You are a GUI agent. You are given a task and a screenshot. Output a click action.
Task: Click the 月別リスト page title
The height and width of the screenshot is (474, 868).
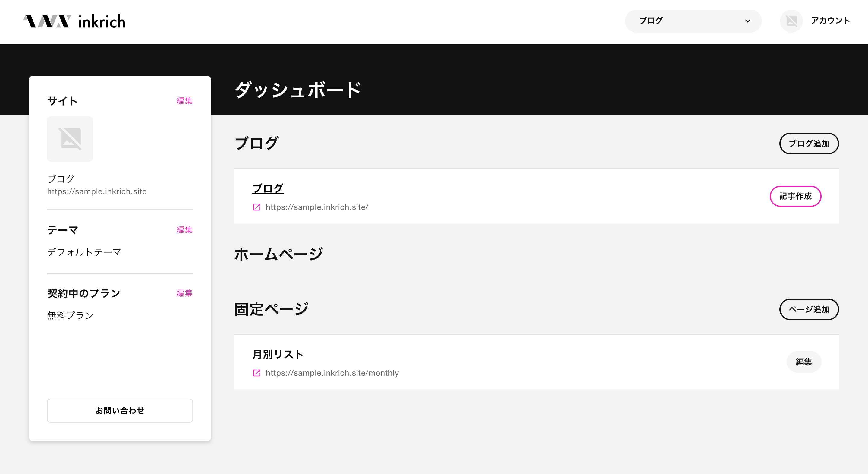(278, 354)
